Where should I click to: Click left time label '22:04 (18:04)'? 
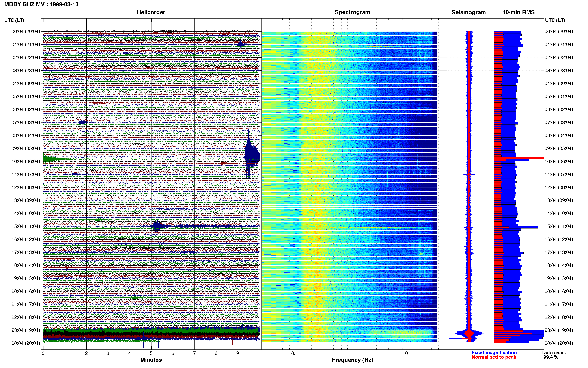(26, 317)
